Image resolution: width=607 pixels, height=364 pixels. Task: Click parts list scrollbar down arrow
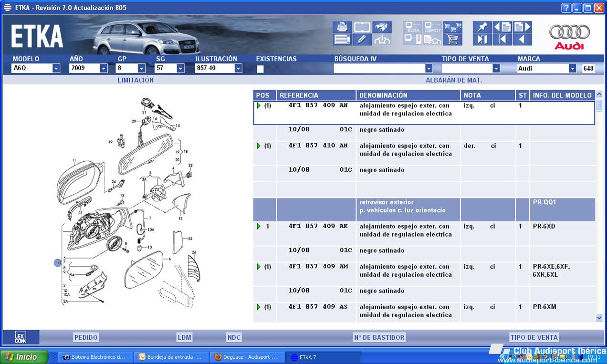(x=599, y=318)
